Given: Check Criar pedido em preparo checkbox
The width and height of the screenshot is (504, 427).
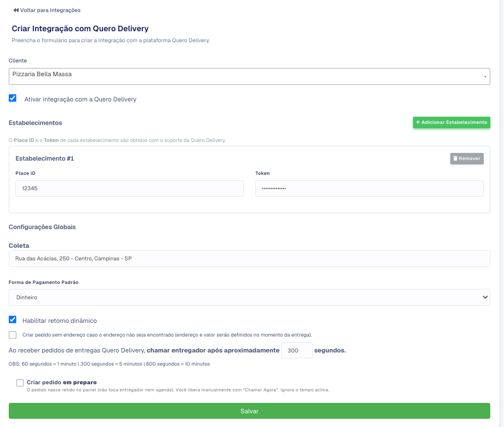Looking at the screenshot, I should (20, 383).
